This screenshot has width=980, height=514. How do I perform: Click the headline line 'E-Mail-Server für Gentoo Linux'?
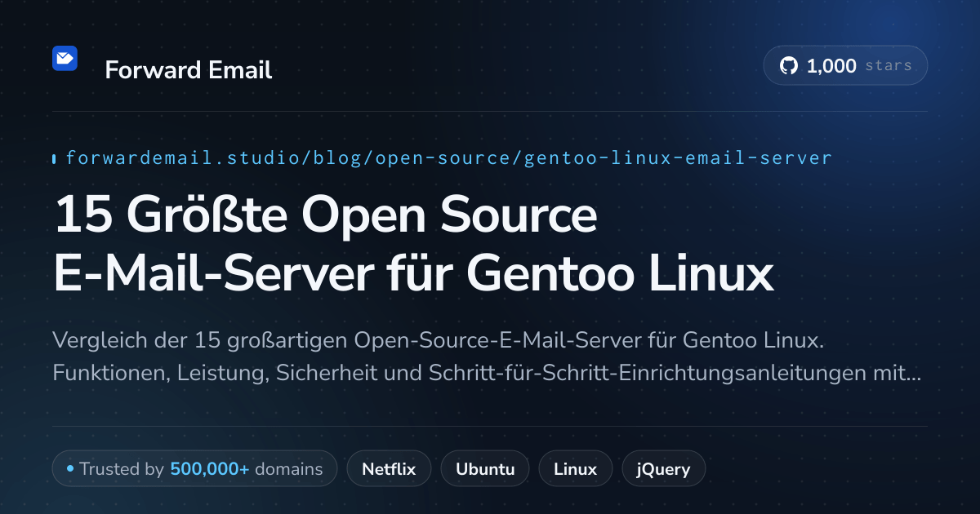(413, 274)
